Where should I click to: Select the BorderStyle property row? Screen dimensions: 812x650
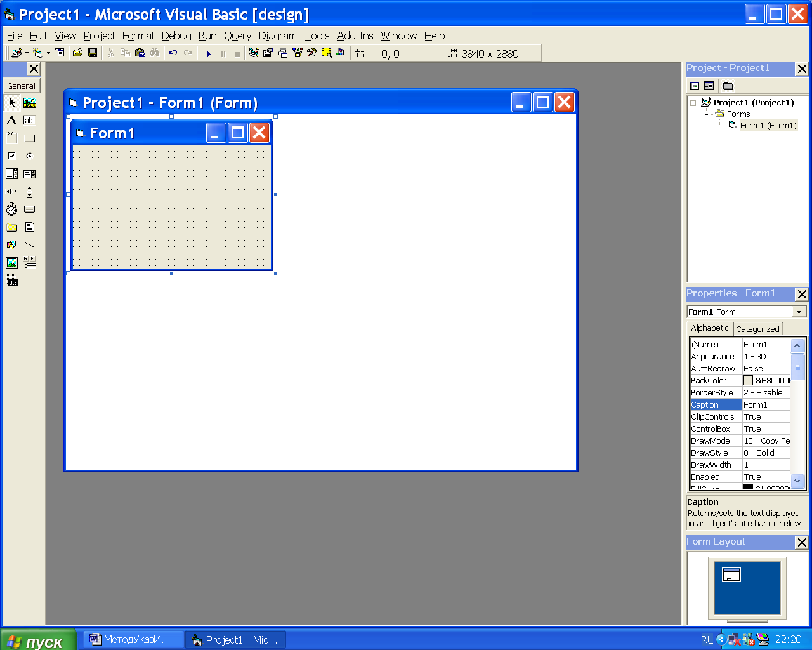740,392
